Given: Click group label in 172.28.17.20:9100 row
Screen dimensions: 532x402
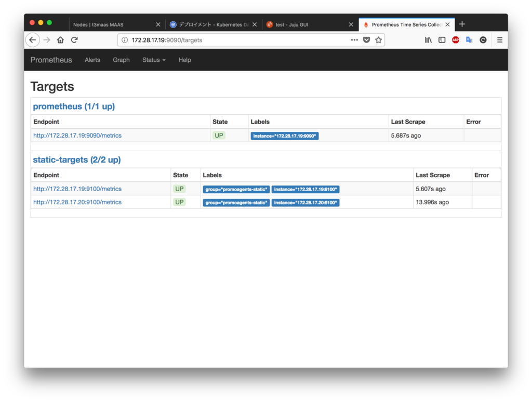Looking at the screenshot, I should (x=236, y=203).
